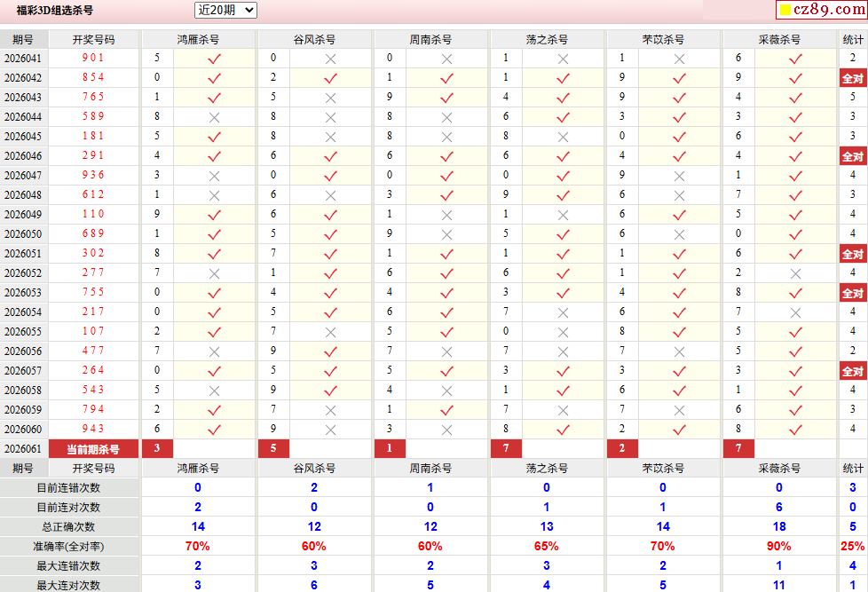Click the check mark for 周南杀号 in row 2026048
Image resolution: width=868 pixels, height=592 pixels.
tap(446, 195)
